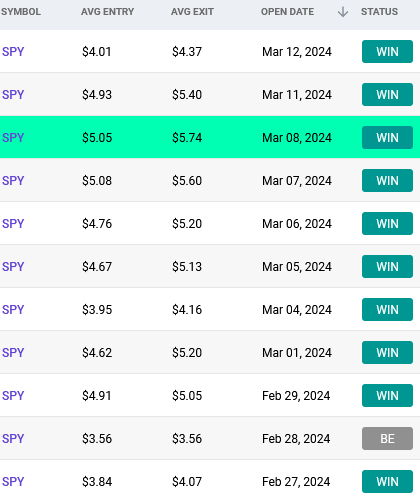
Task: Sort by the Open Date column header
Action: click(x=287, y=12)
